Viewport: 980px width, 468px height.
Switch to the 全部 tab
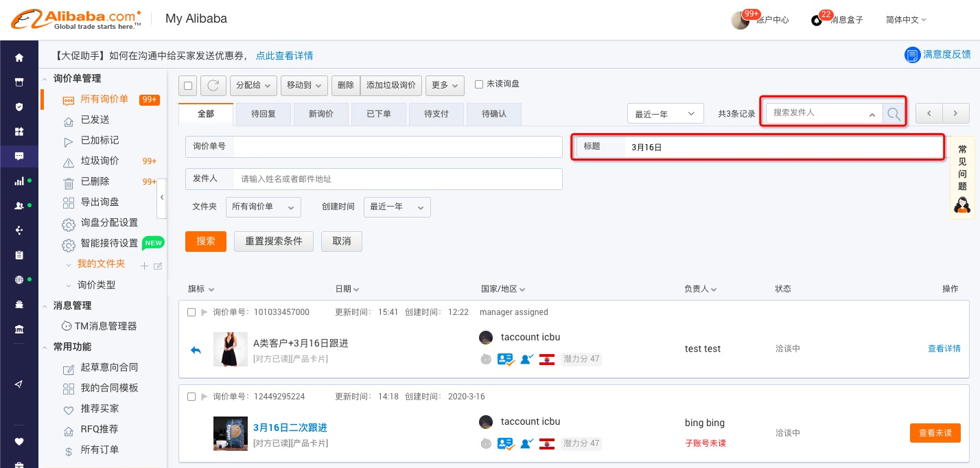point(206,114)
